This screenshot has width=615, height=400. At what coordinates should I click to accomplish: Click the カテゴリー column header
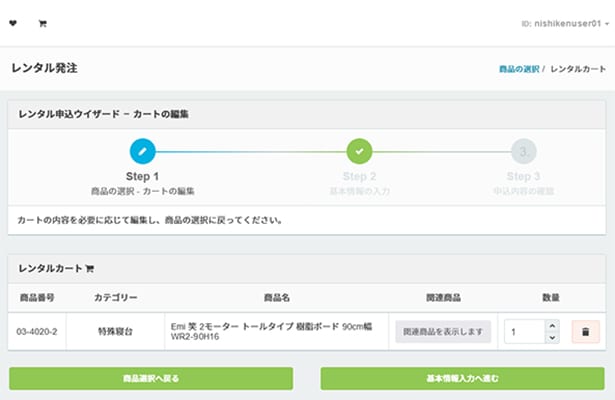[x=116, y=298]
